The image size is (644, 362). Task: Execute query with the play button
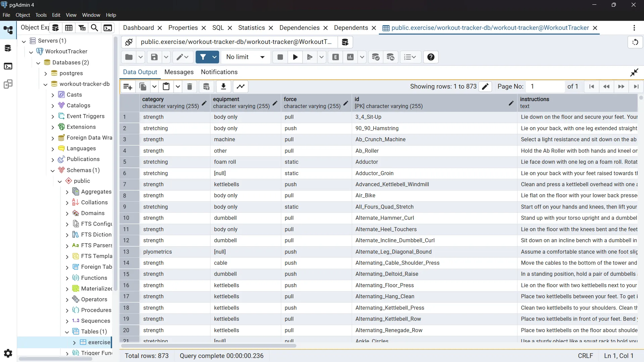[x=295, y=57]
